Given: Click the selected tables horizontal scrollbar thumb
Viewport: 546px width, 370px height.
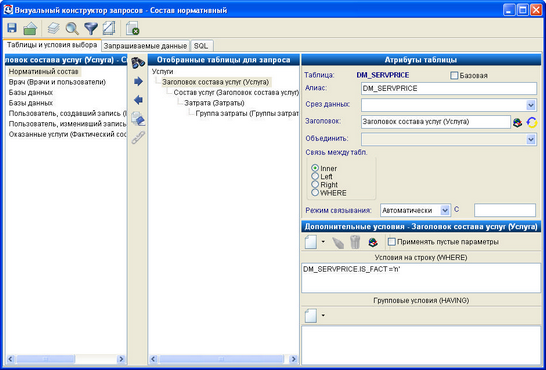Looking at the screenshot, I should click(221, 359).
